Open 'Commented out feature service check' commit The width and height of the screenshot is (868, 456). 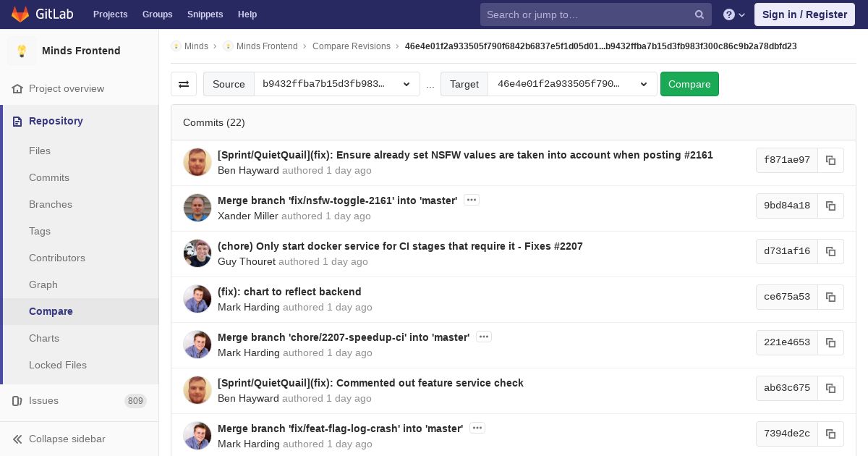370,383
